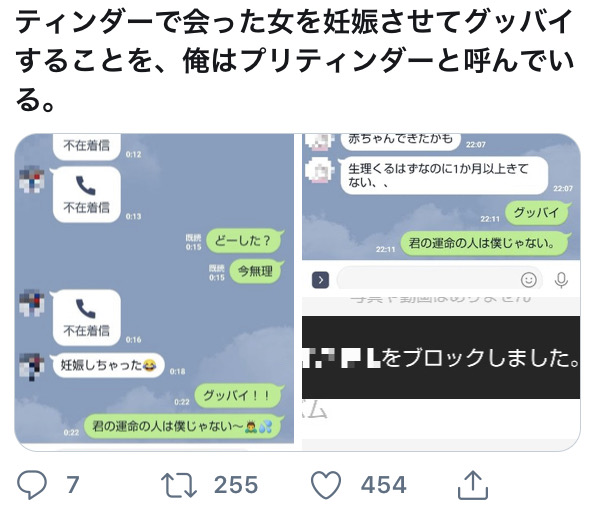Screen dimensions: 613x514
Task: Click the reply speech bubble icon
Action: pyautogui.click(x=32, y=485)
